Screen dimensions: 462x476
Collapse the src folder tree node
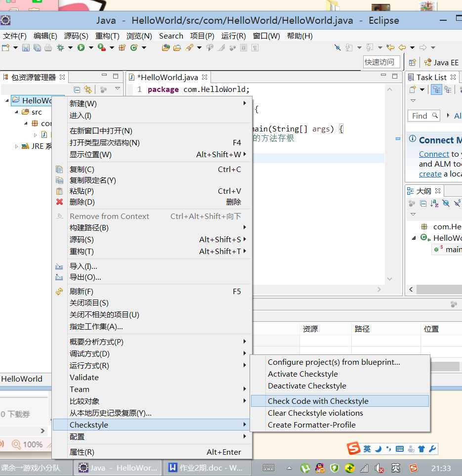[x=16, y=112]
